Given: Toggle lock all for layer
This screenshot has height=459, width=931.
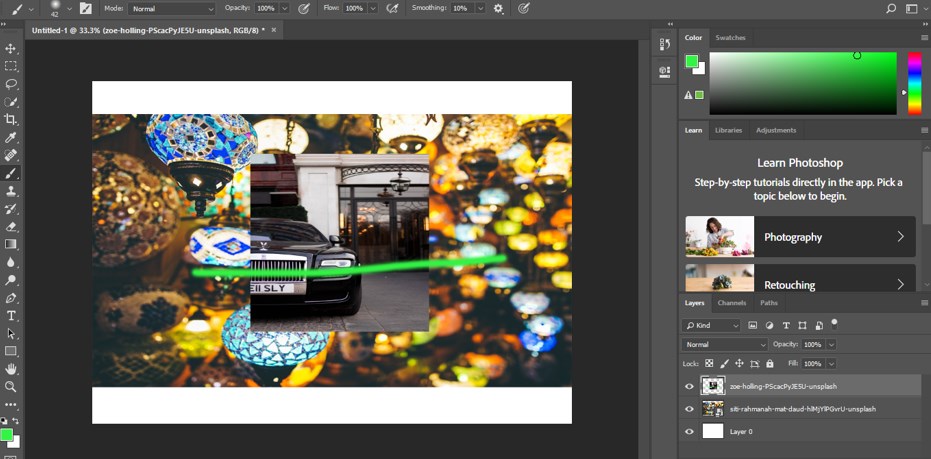Looking at the screenshot, I should pyautogui.click(x=770, y=363).
